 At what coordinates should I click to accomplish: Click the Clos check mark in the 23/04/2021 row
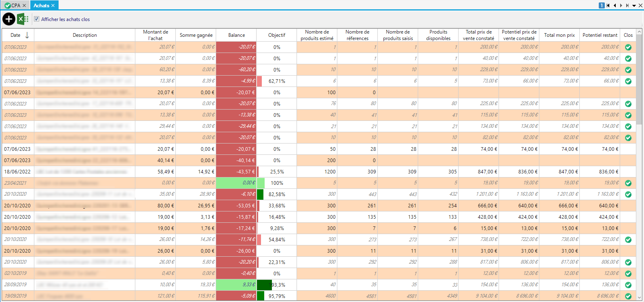click(x=628, y=183)
